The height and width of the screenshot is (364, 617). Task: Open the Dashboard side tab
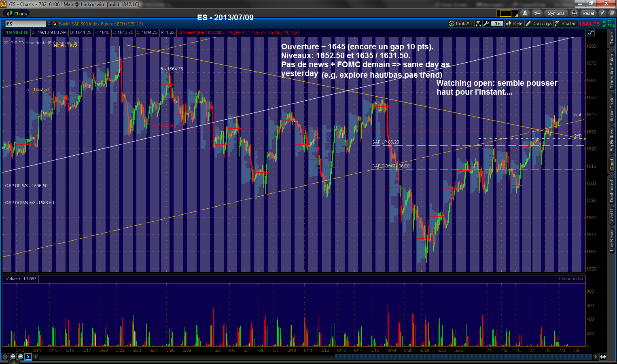612,191
